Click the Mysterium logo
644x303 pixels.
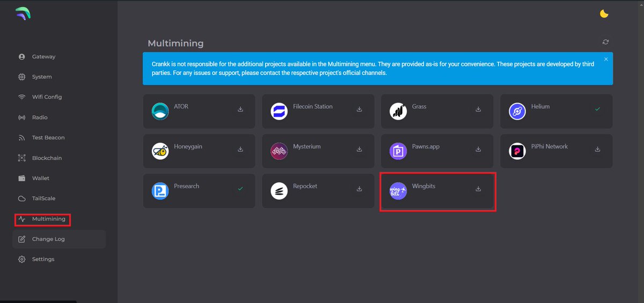click(279, 151)
